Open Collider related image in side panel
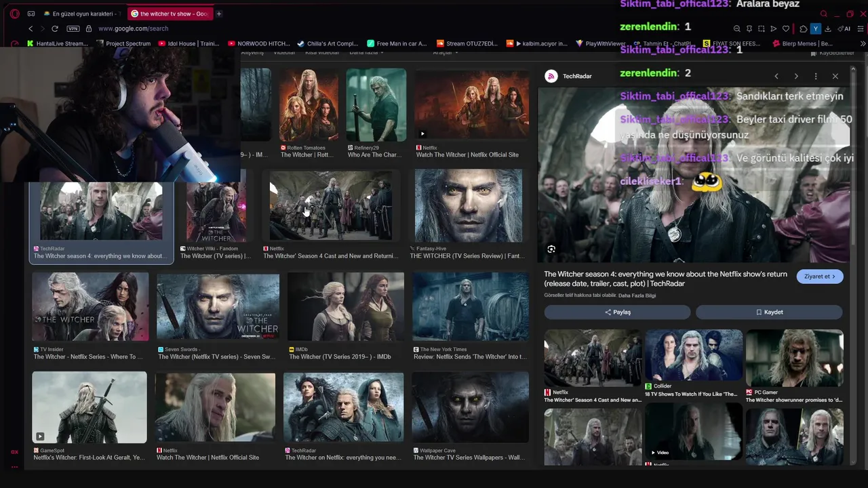Viewport: 868px width, 488px height. (694, 355)
